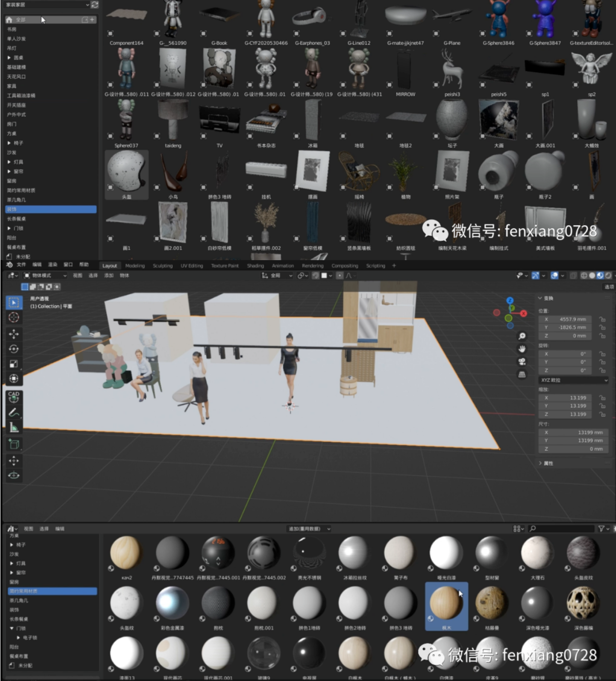Toggle perspective/orthographic grid icon
Screen dimensions: 616x681
coord(522,374)
